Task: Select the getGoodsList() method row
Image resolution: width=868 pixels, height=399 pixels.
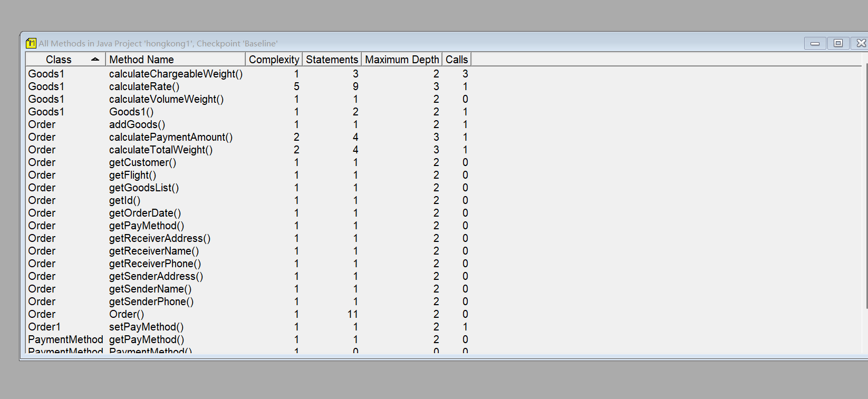Action: (248, 188)
